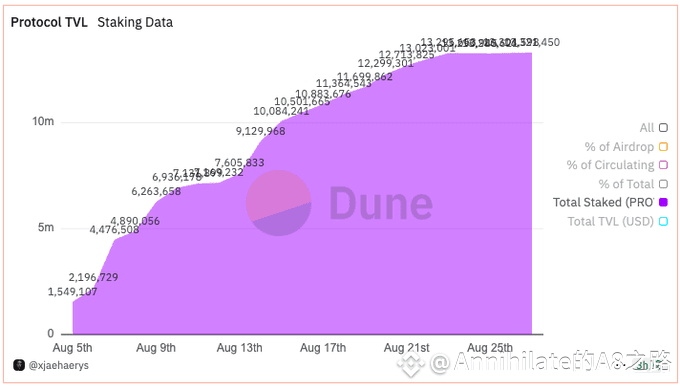The height and width of the screenshot is (389, 680).
Task: Click the 1,549,107 data point label
Action: [x=72, y=291]
